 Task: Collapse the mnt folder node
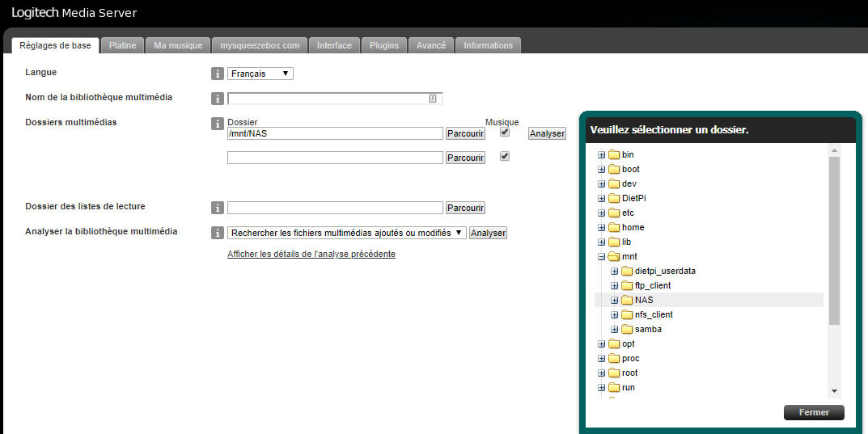601,256
